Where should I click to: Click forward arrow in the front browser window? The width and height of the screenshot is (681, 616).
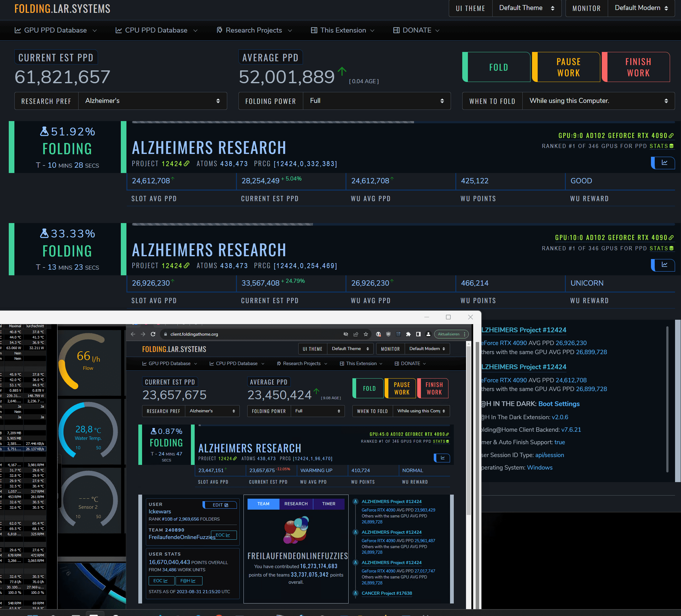pos(143,334)
